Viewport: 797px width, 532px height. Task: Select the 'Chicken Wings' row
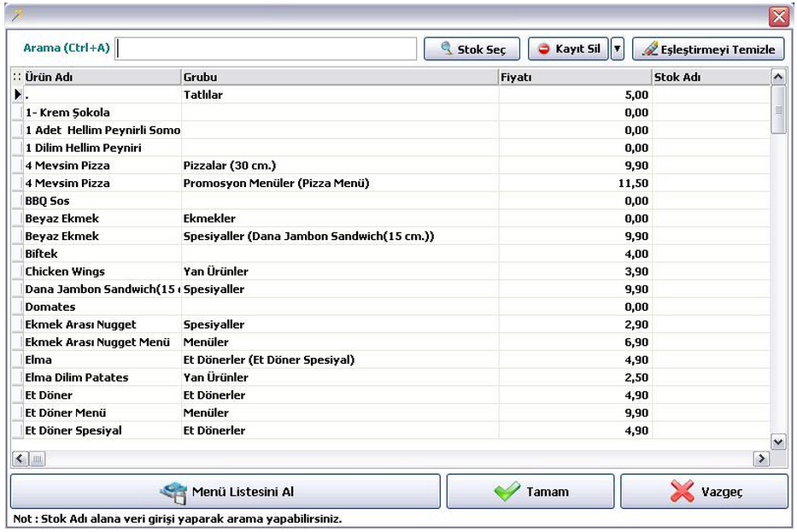(391, 272)
